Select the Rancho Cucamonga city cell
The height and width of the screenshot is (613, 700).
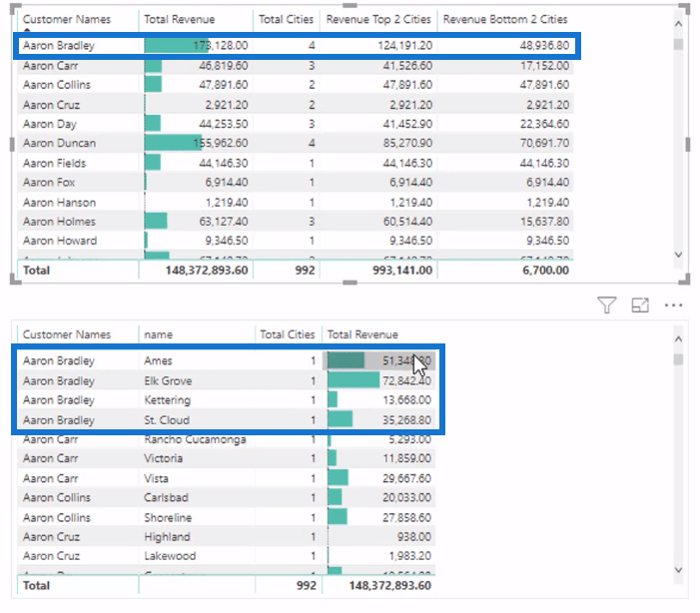[195, 439]
